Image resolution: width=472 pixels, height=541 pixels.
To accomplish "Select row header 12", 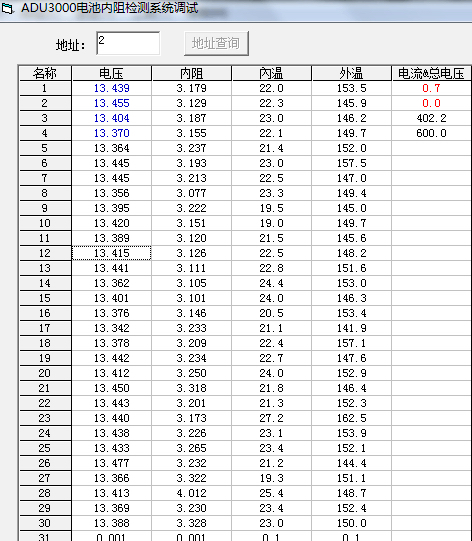I will click(x=45, y=253).
